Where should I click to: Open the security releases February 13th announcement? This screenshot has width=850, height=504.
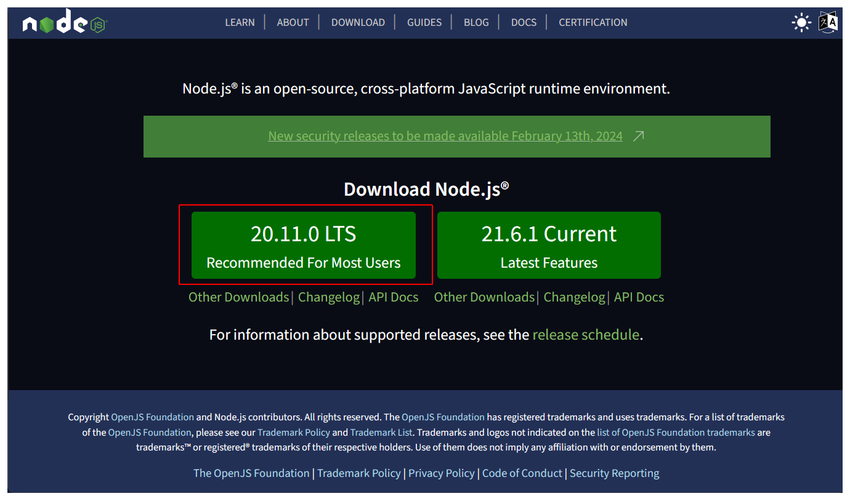pyautogui.click(x=445, y=136)
